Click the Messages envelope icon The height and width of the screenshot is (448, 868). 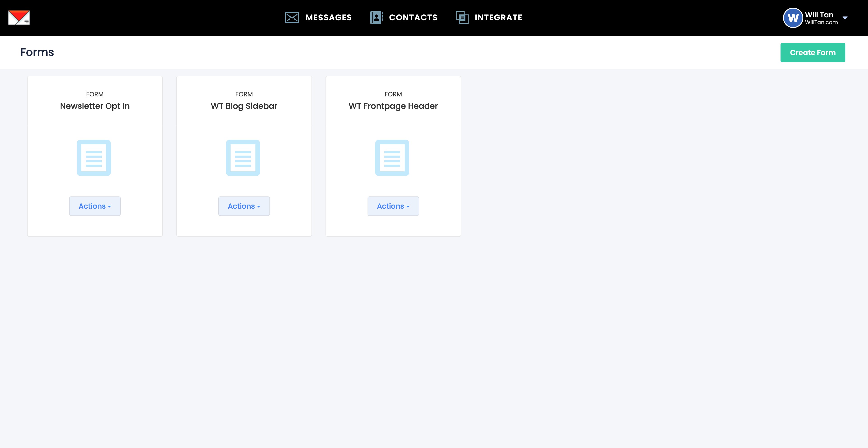[292, 18]
